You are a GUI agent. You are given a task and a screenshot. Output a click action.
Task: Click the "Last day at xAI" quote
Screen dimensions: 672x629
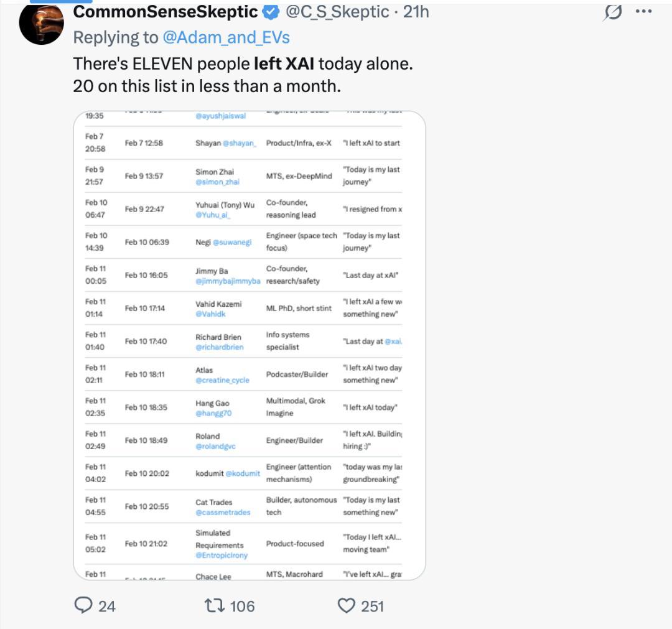click(371, 275)
